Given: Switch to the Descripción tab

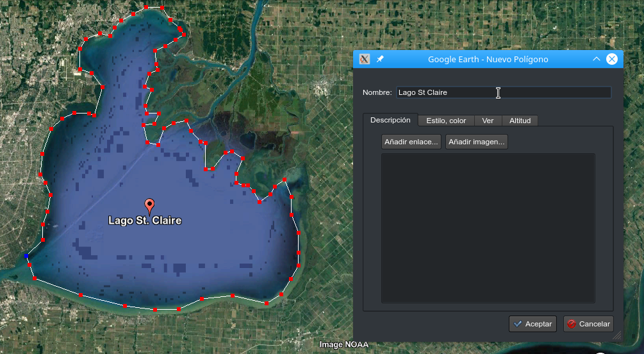Looking at the screenshot, I should pyautogui.click(x=390, y=120).
